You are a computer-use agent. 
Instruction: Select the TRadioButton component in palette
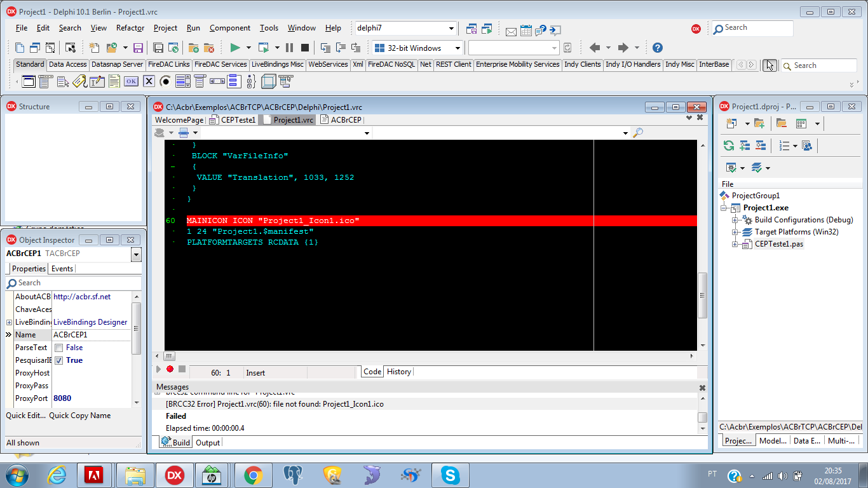coord(165,81)
